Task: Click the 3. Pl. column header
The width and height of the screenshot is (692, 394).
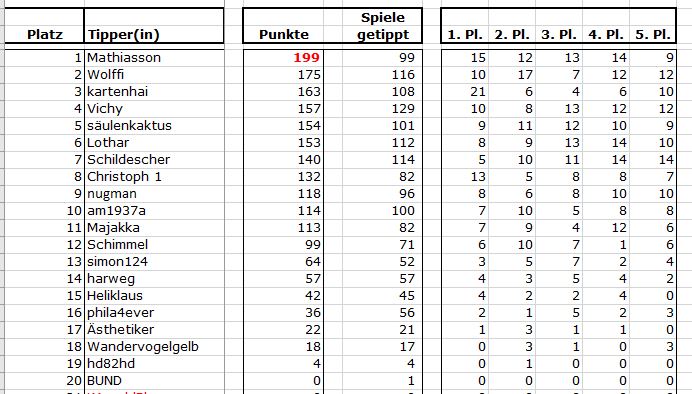Action: pyautogui.click(x=559, y=26)
